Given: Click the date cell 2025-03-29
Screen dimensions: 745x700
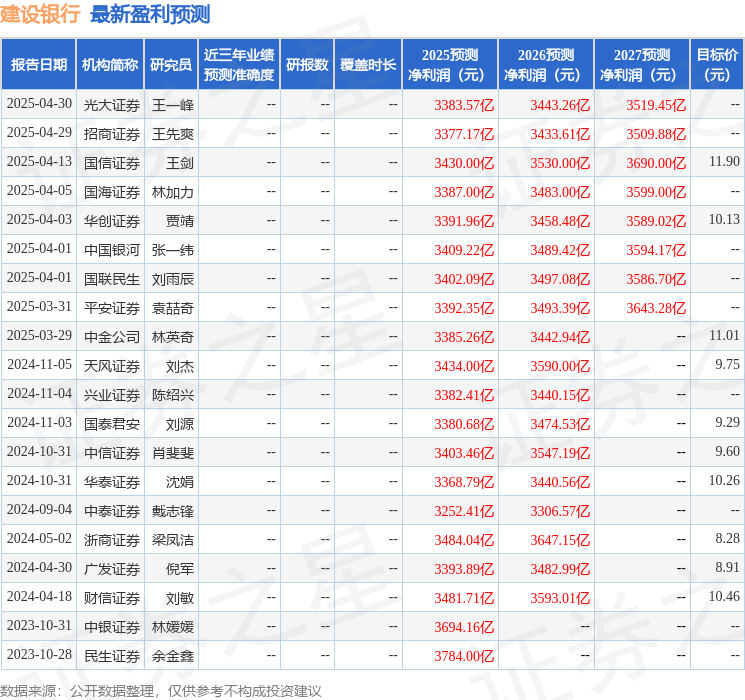Looking at the screenshot, I should [39, 336].
